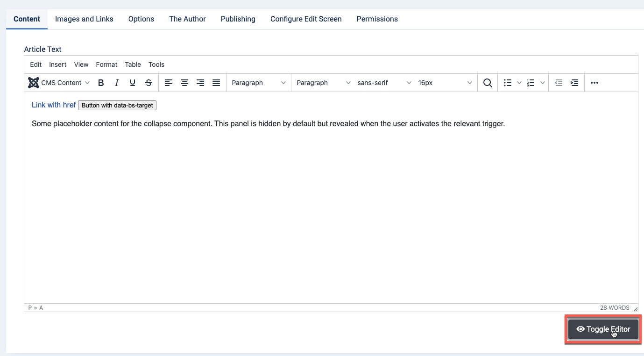This screenshot has height=356, width=644.
Task: Click the 'Link with href' link
Action: tap(54, 105)
